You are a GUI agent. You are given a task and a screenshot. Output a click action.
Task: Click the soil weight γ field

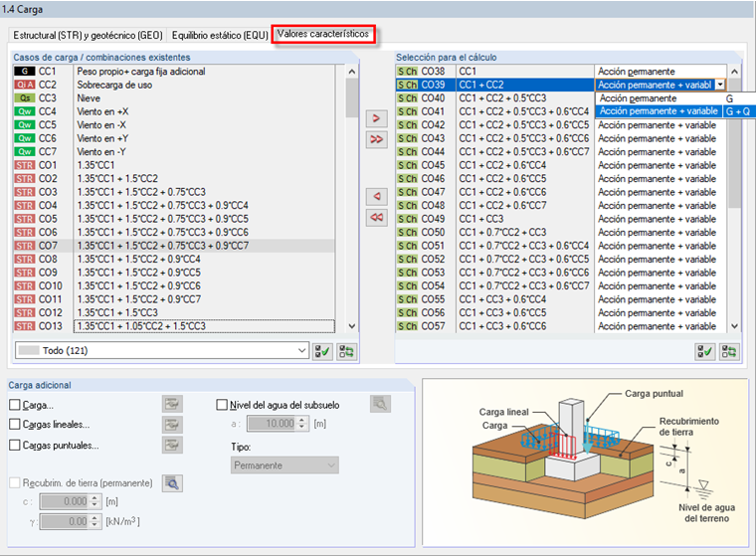pos(65,522)
